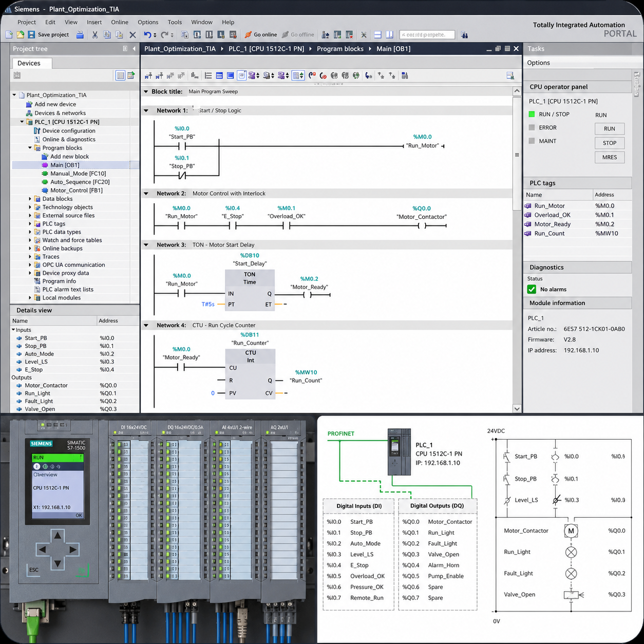Click the PLC_1 breadcrumb in editor header
Screen dimensions: 644x644
(266, 49)
